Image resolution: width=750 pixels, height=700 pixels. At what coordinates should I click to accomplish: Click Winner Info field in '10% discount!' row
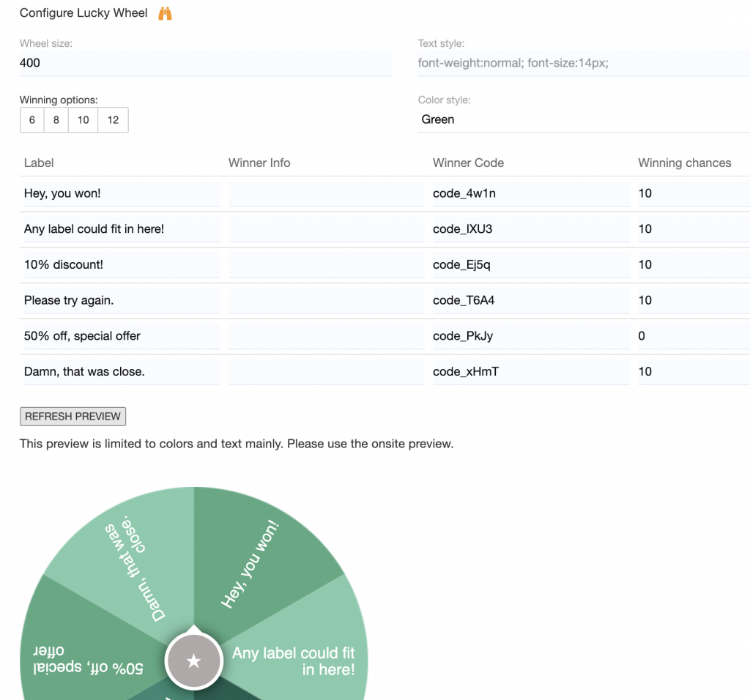(326, 265)
